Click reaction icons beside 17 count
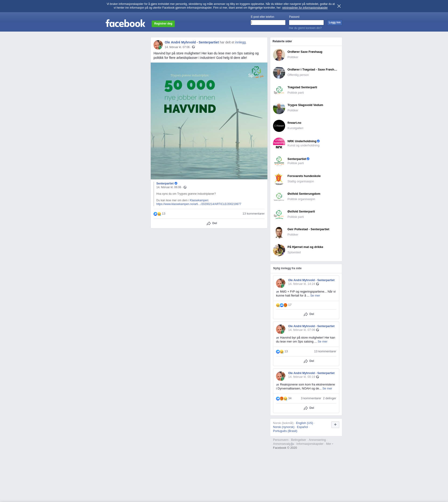The width and height of the screenshot is (448, 502). point(281,305)
